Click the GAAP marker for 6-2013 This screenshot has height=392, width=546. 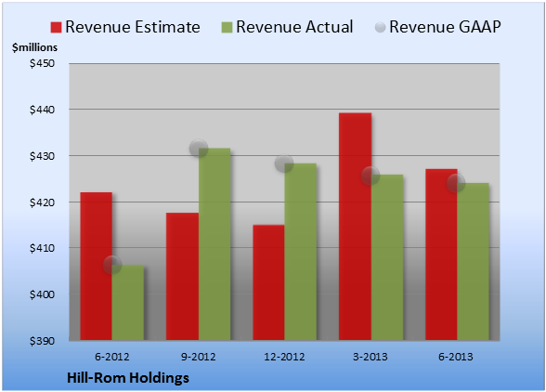(x=456, y=183)
